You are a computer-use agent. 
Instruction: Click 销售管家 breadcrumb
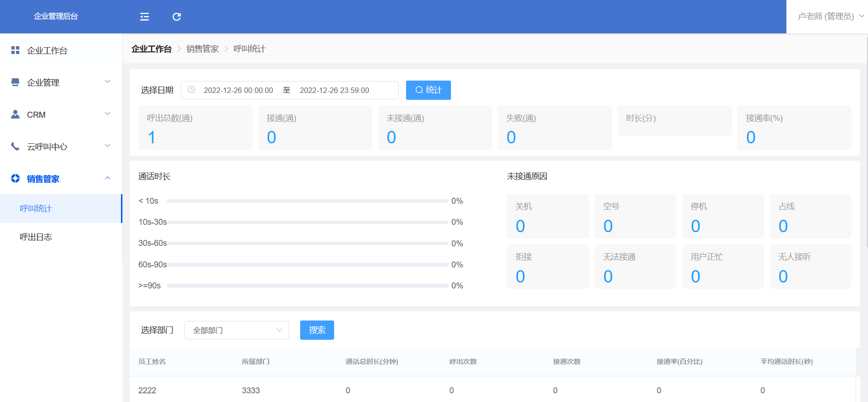point(203,49)
